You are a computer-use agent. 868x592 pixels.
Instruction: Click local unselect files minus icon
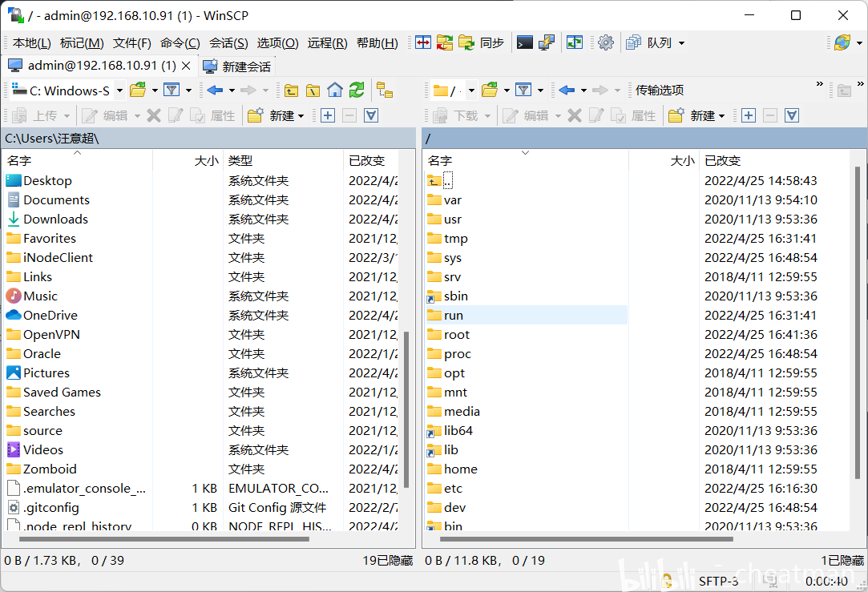[349, 115]
